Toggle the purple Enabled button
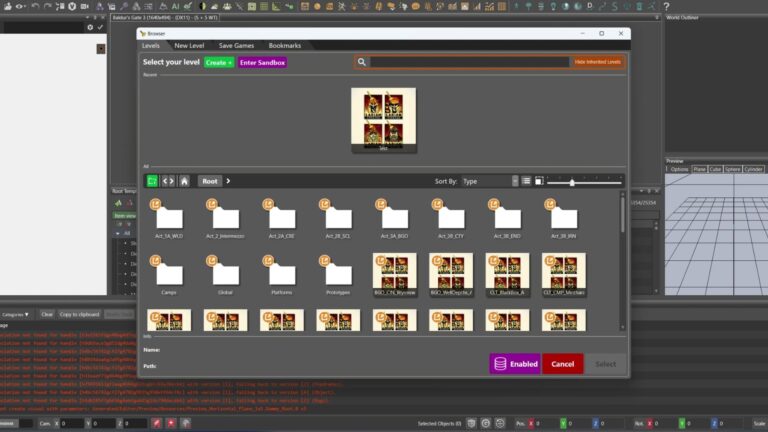Viewport: 768px width, 432px height. click(515, 364)
